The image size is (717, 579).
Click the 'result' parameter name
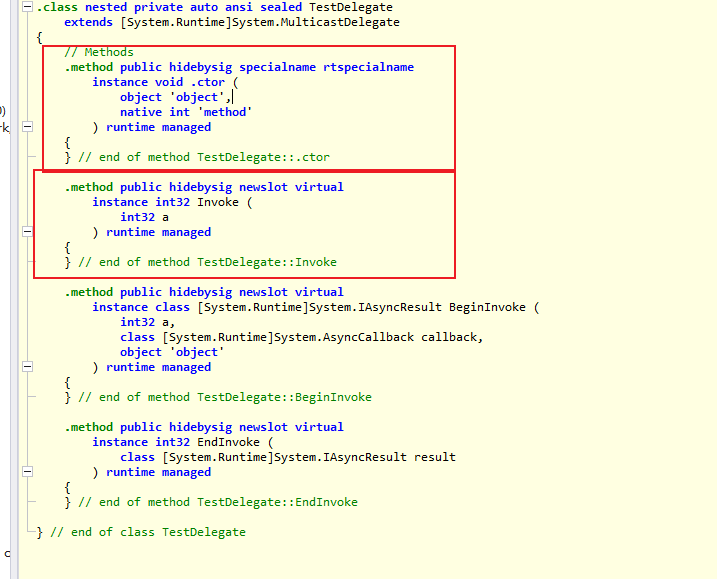coord(435,457)
